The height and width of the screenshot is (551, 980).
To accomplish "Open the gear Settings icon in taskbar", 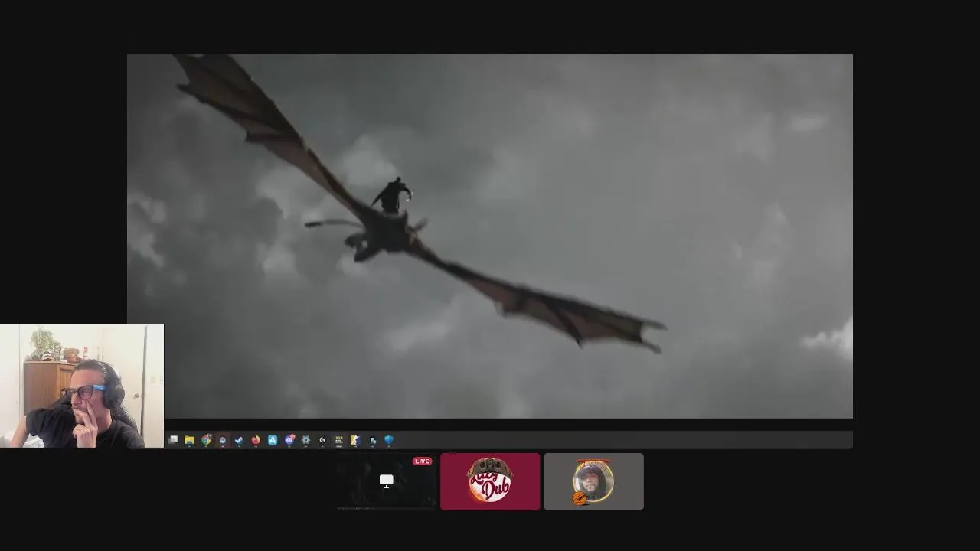I will pyautogui.click(x=305, y=440).
